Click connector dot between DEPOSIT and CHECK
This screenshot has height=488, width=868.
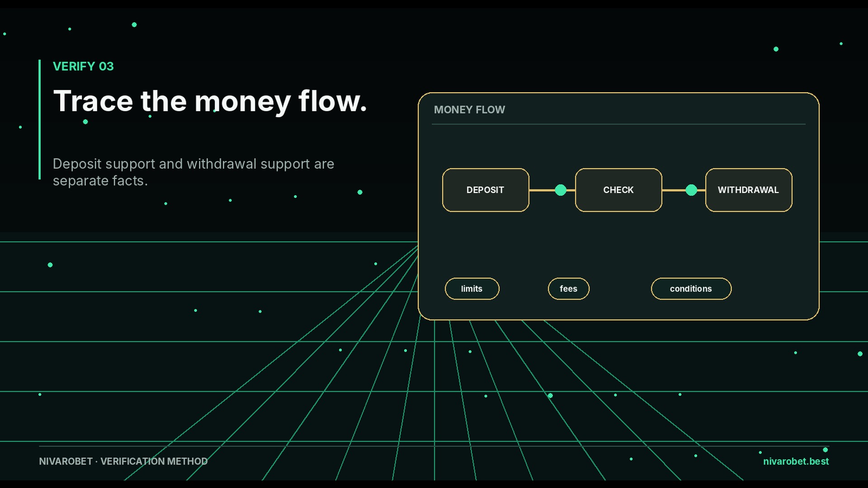(x=561, y=190)
